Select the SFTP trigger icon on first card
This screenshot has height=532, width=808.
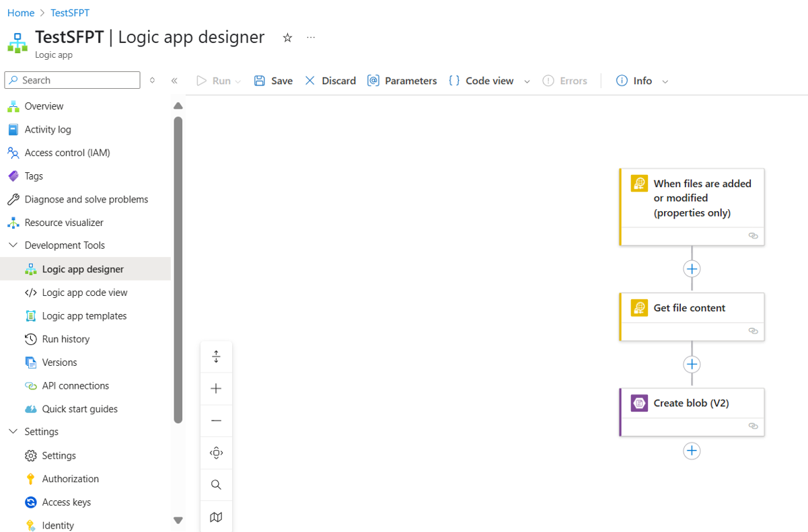[x=639, y=184]
